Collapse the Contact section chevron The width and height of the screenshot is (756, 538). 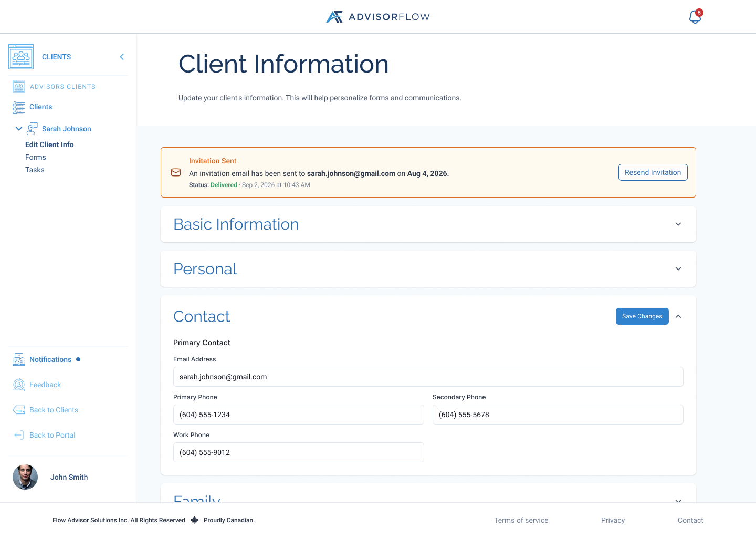click(x=678, y=316)
